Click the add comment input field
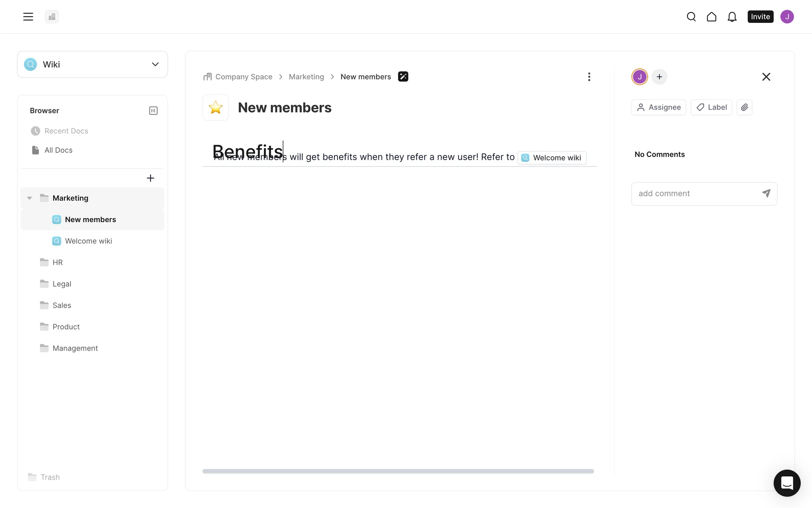 click(x=696, y=193)
